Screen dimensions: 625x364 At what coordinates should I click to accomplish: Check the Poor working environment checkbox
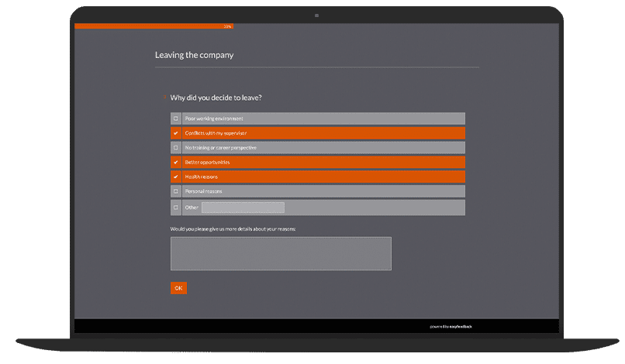coord(176,118)
